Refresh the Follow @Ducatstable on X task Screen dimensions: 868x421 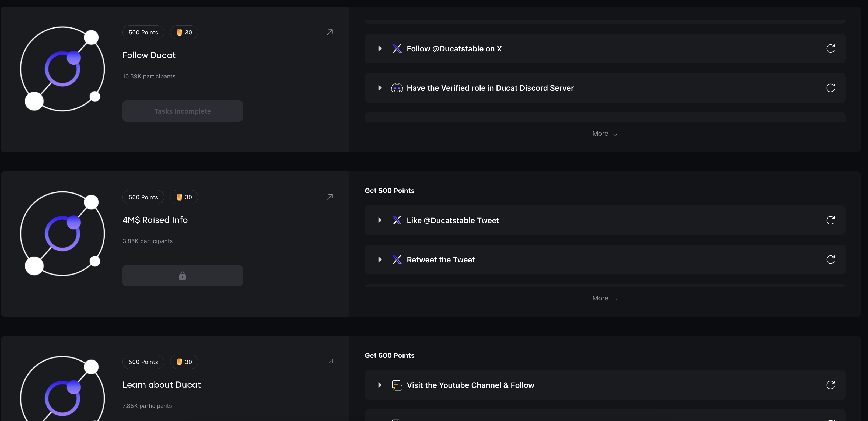(830, 48)
